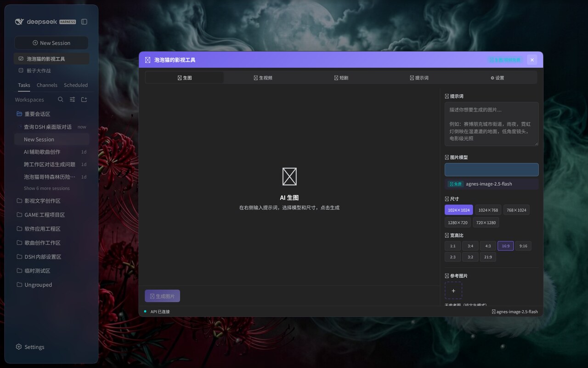The height and width of the screenshot is (368, 588).
Task: Click the 生成图片 generate button
Action: [x=162, y=296]
